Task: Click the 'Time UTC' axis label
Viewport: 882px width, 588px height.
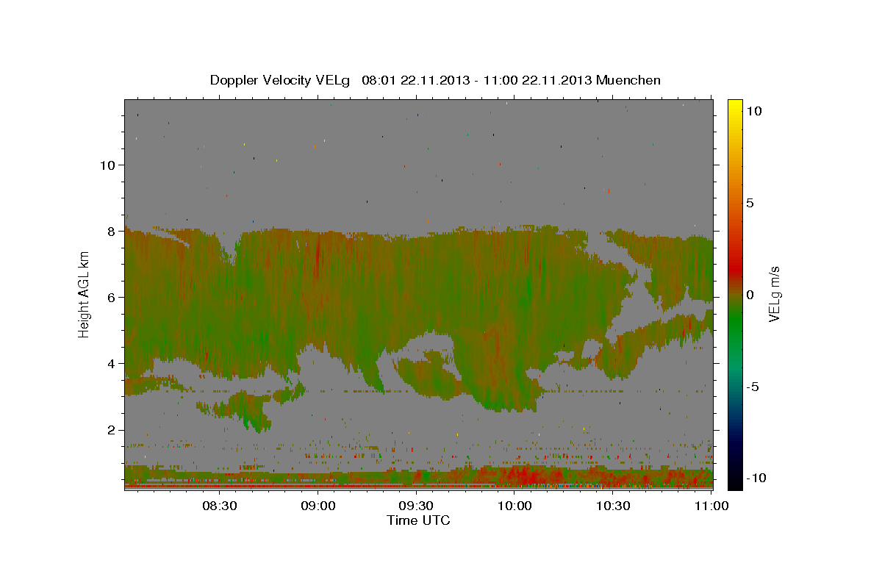Action: (x=418, y=520)
